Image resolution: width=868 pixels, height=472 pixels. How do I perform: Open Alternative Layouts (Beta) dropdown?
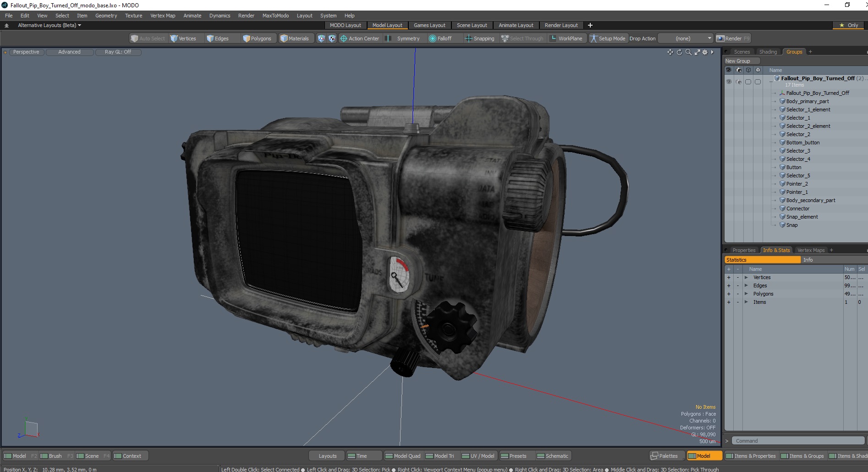[x=49, y=25]
